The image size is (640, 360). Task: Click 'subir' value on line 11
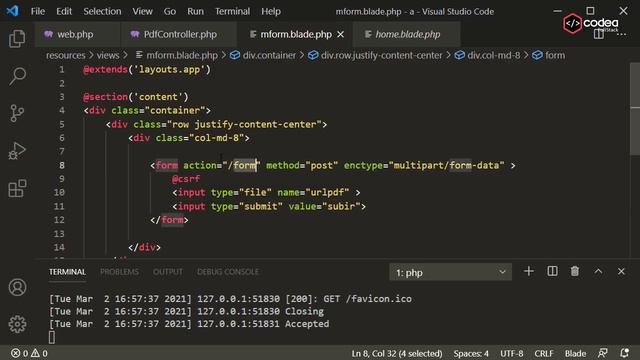coord(341,206)
